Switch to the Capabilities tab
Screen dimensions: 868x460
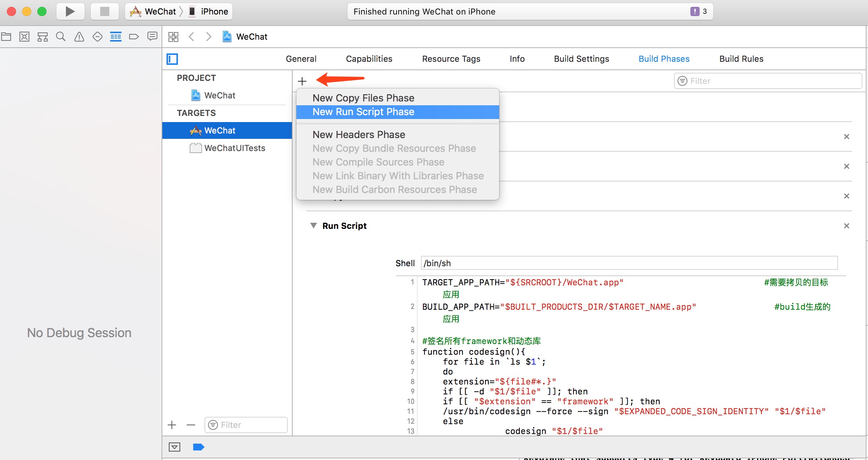369,59
